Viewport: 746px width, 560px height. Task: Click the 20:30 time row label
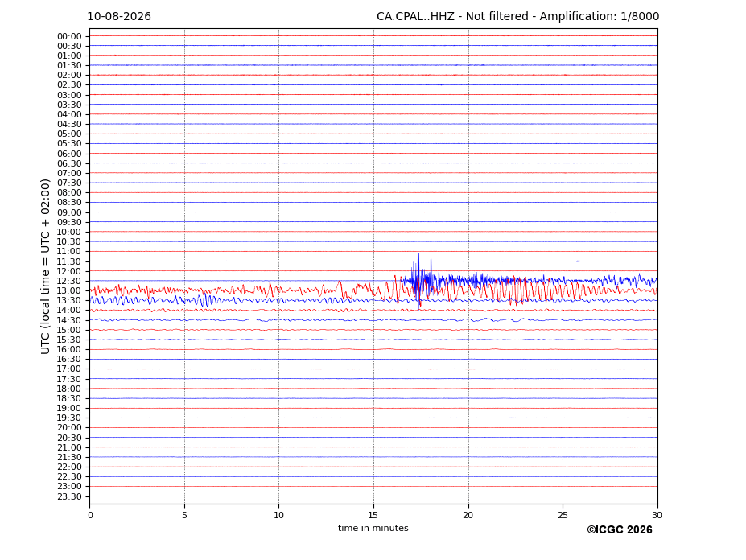coord(69,439)
